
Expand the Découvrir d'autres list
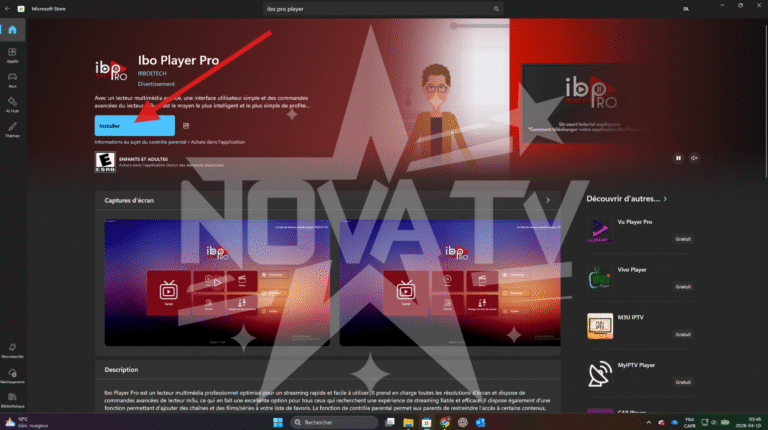(x=665, y=199)
